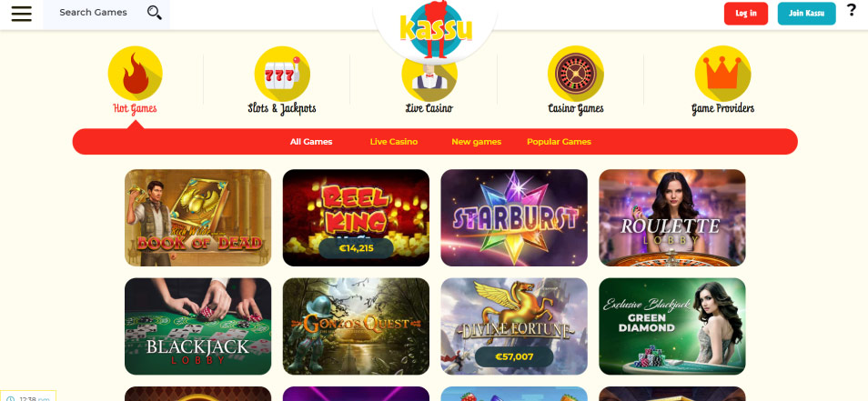Play Gonzo's Quest slot
868x401 pixels.
click(356, 326)
